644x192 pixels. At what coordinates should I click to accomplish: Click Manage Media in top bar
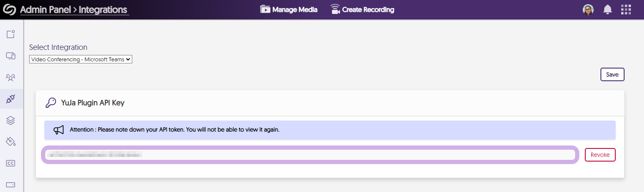289,9
